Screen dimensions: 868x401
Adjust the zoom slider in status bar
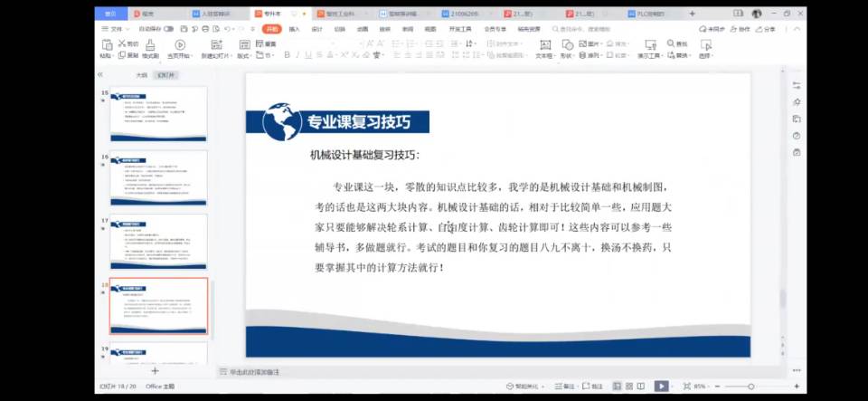750,387
